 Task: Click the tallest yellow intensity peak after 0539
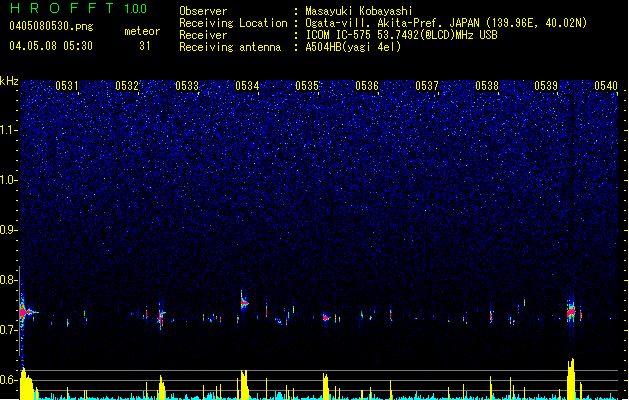tap(571, 378)
